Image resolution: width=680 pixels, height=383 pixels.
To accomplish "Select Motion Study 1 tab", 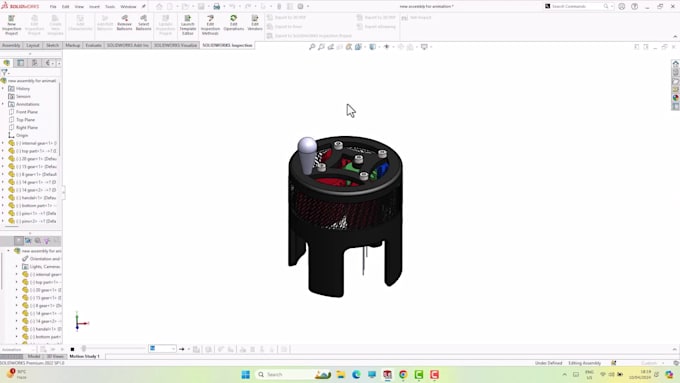I will 85,356.
